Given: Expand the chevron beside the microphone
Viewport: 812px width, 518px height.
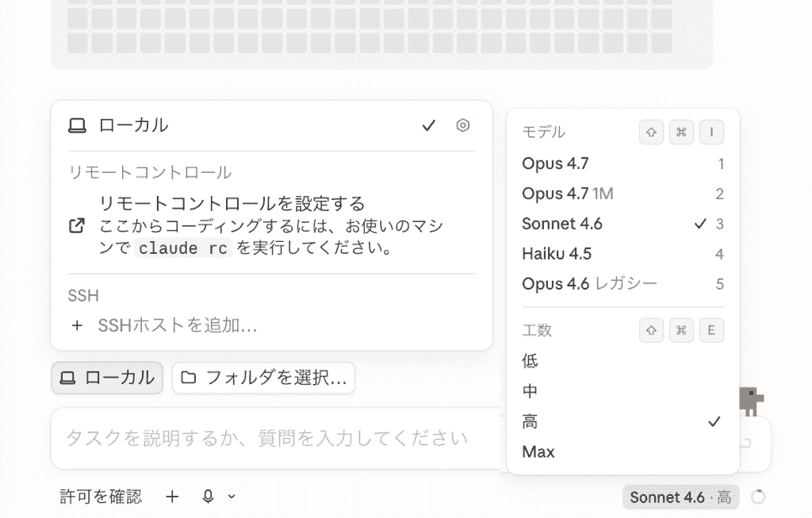Looking at the screenshot, I should 232,497.
